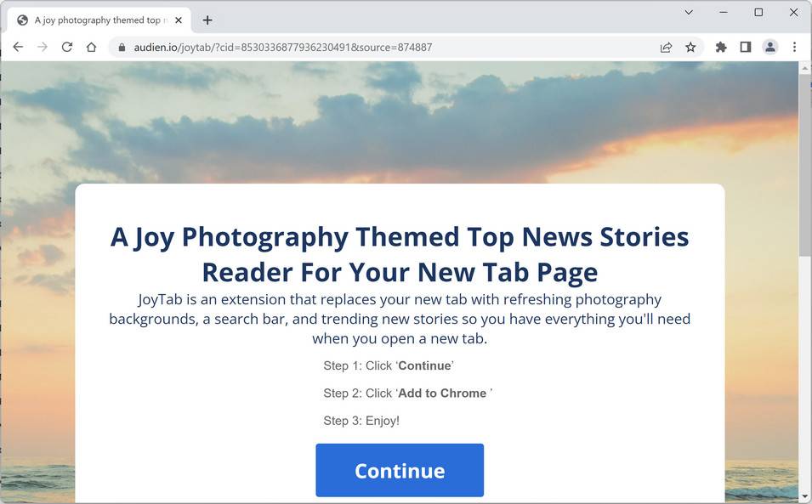Maximize the Chrome window
812x504 pixels.
[758, 12]
